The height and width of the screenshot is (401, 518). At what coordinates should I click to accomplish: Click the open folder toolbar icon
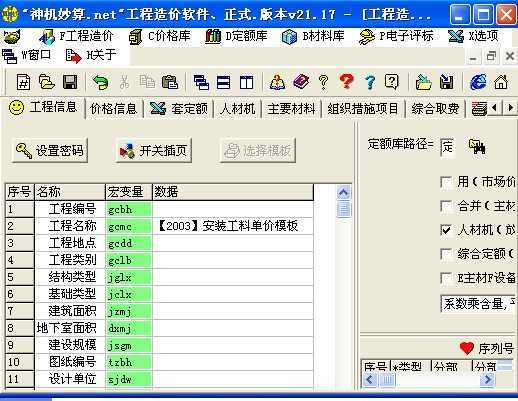click(x=47, y=82)
